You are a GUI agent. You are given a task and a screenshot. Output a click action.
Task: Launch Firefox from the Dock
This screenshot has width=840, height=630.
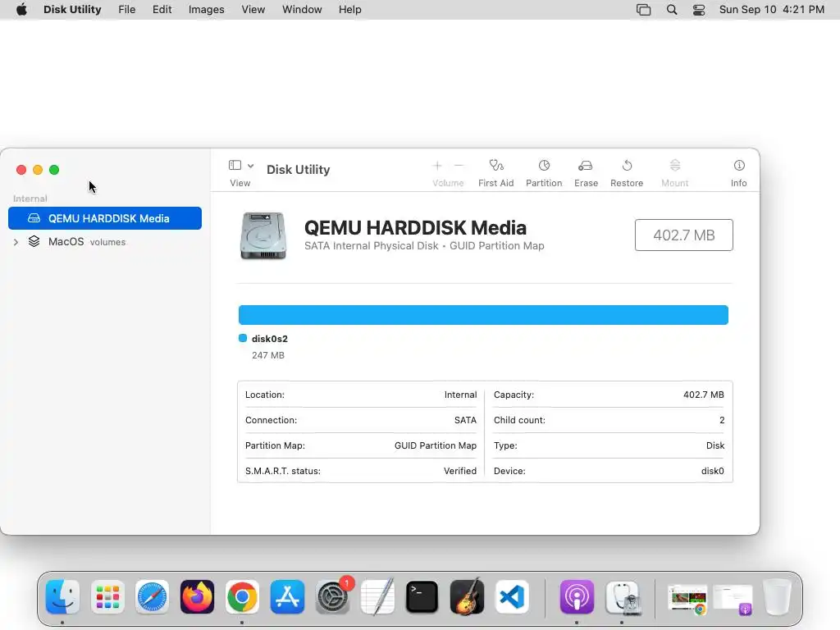(x=197, y=597)
